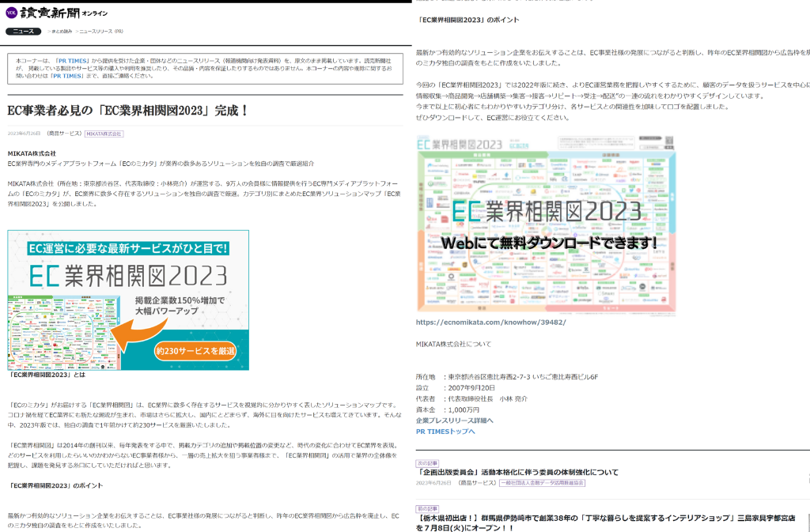Visit the ecnomikata.com/knowhow/39482 URL
The image size is (810, 532).
(x=490, y=322)
